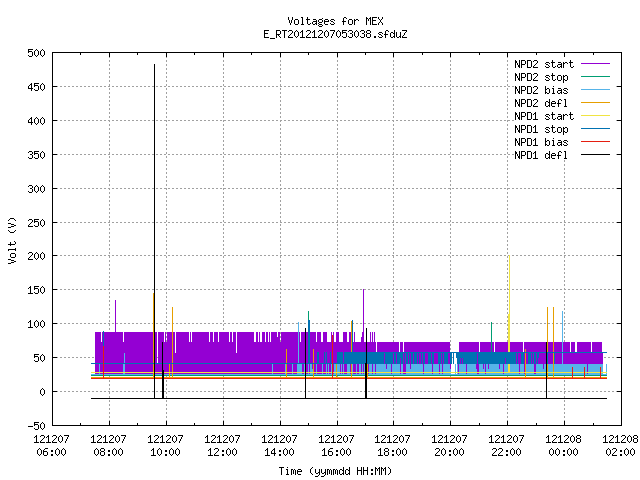Click the 500 y-axis tick label
The image size is (640, 480).
point(36,53)
